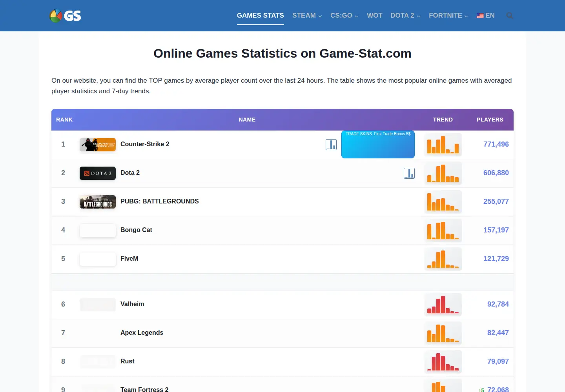Click the PUBG Battlegrounds thumbnail
Image resolution: width=565 pixels, height=392 pixels.
tap(98, 202)
